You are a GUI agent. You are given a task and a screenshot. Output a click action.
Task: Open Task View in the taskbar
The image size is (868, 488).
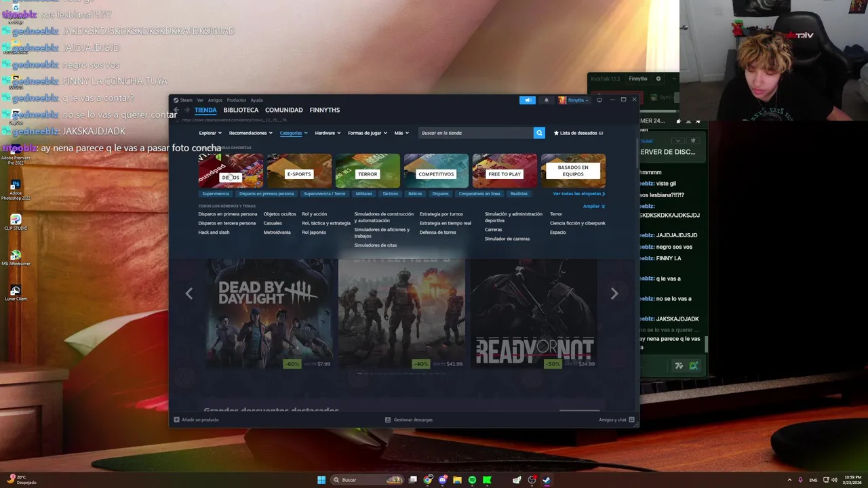(413, 480)
